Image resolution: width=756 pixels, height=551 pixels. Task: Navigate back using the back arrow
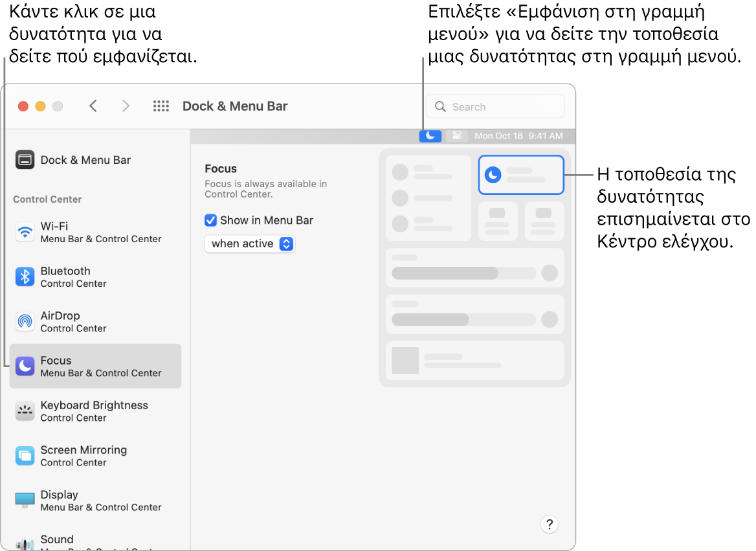(x=93, y=106)
